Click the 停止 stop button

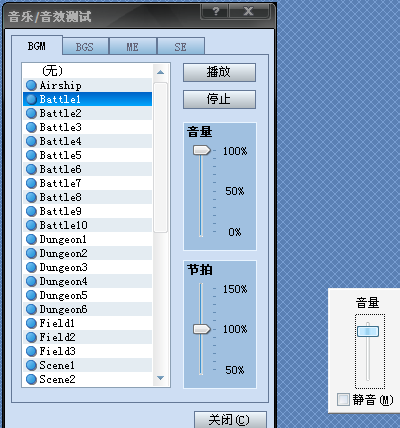click(x=219, y=99)
